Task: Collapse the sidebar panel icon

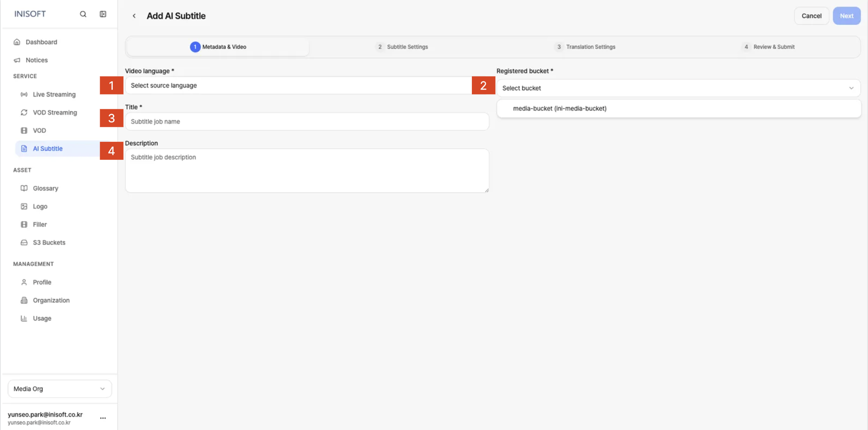Action: tap(103, 14)
